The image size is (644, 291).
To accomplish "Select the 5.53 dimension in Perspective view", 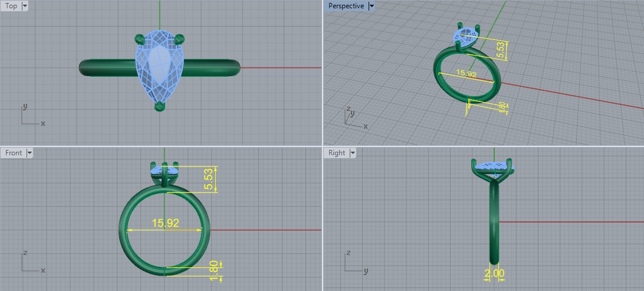I will click(500, 51).
